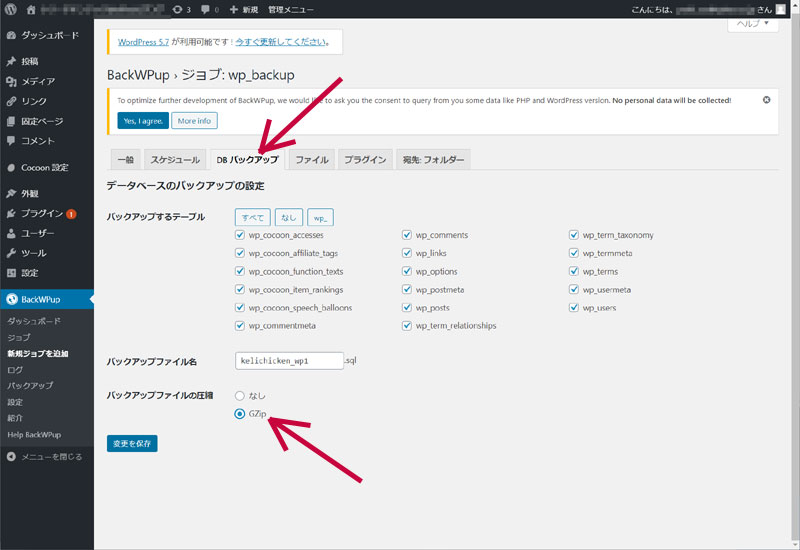Toggle wp_posts table checkbox
The image size is (800, 550).
pyautogui.click(x=407, y=307)
